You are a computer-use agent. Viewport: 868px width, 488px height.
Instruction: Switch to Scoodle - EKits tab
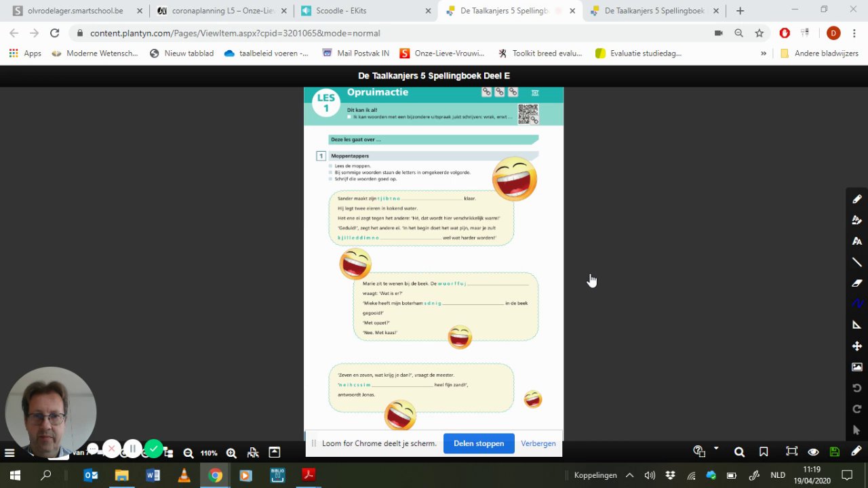click(x=366, y=11)
